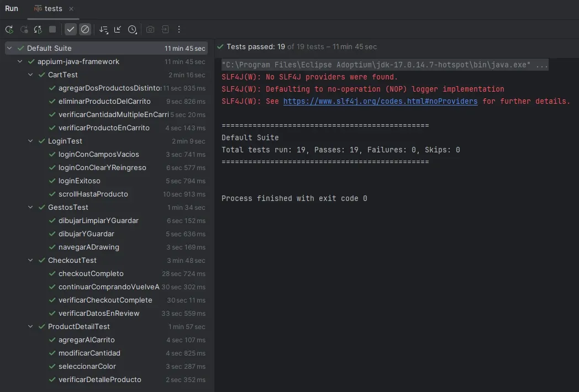Select the CartTest class row
579x392 pixels.
tap(106, 75)
